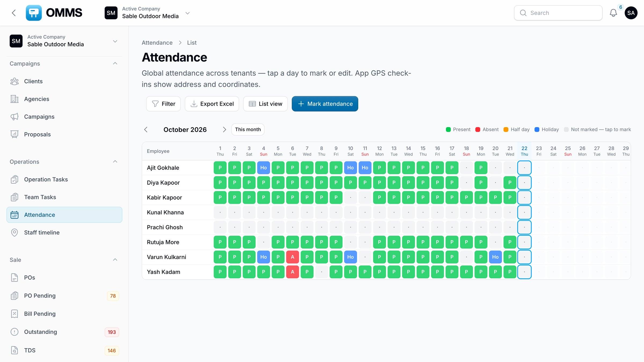
Task: Click the Operation Tasks clipboard icon
Action: (14, 179)
